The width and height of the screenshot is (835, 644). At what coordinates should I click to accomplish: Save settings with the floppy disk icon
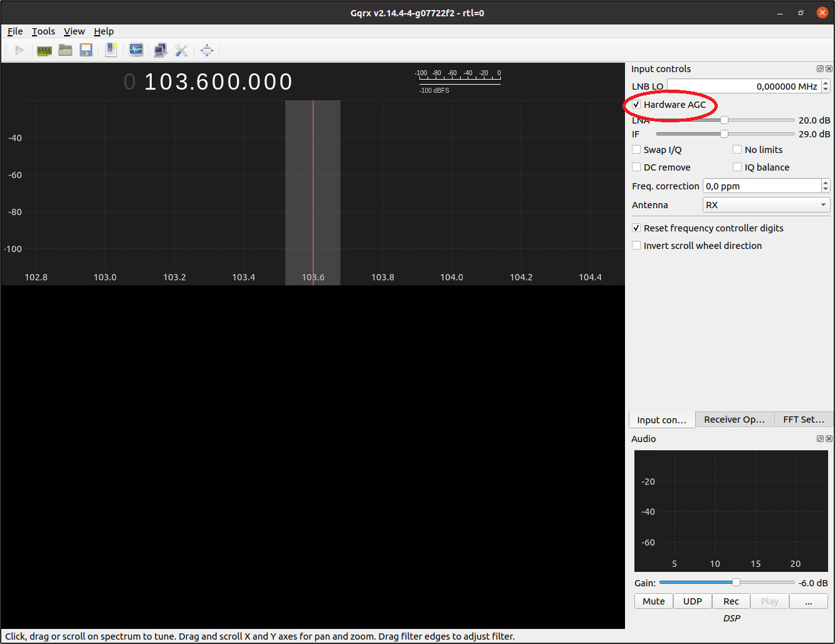86,50
